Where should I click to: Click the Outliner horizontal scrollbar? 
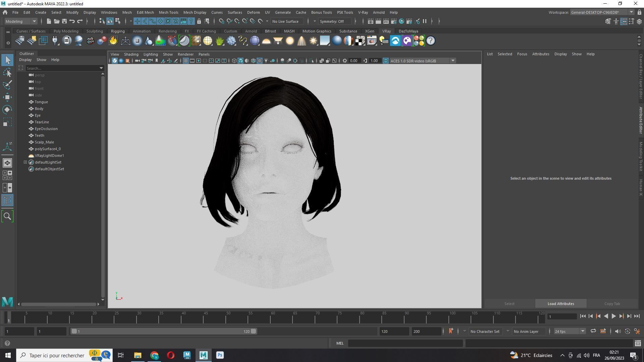coord(59,304)
